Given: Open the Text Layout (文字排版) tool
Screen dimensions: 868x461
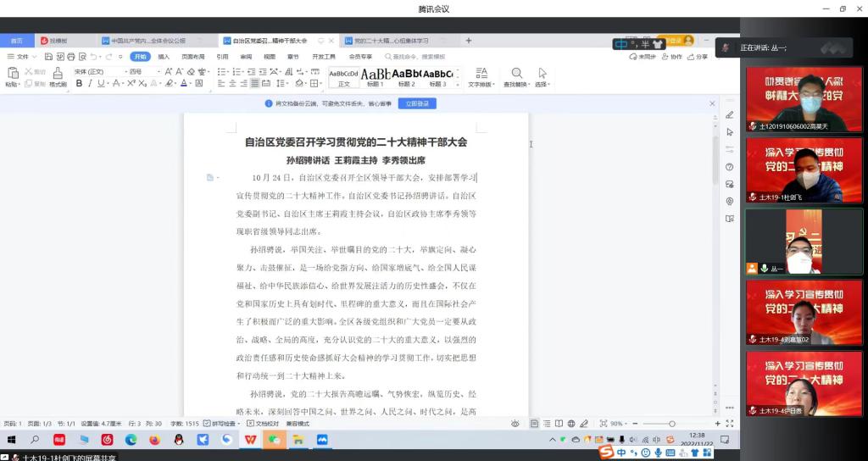Looking at the screenshot, I should pyautogui.click(x=481, y=74).
